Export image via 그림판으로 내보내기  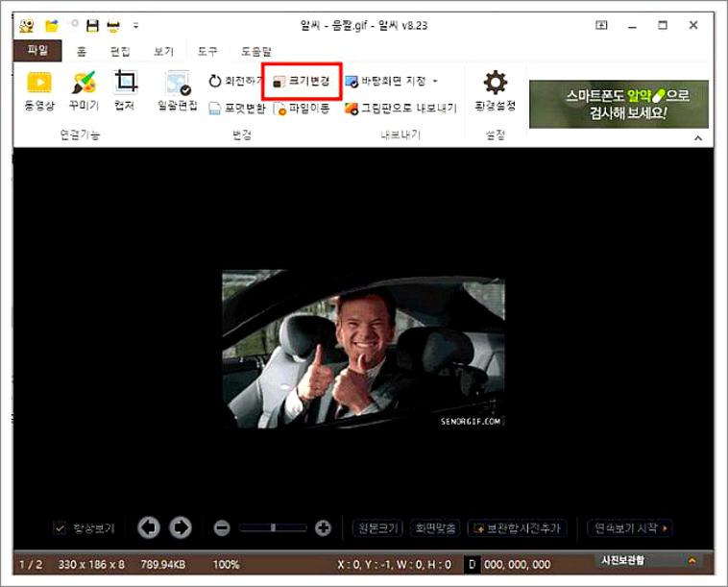[x=400, y=109]
